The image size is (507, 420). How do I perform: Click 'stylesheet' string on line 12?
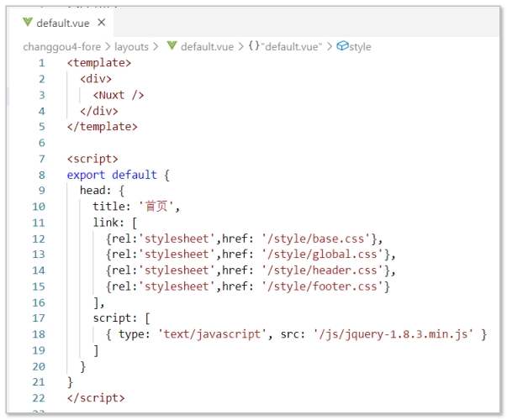click(x=177, y=239)
